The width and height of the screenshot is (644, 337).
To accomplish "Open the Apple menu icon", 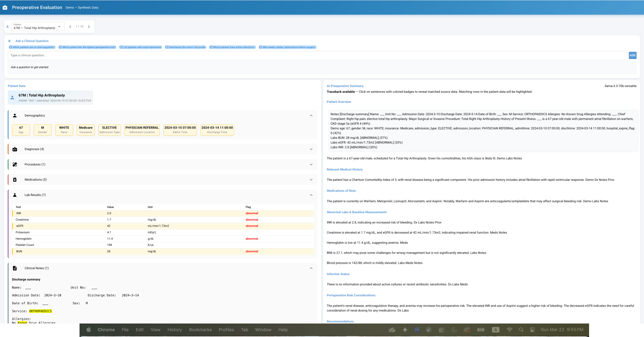I will (89, 330).
